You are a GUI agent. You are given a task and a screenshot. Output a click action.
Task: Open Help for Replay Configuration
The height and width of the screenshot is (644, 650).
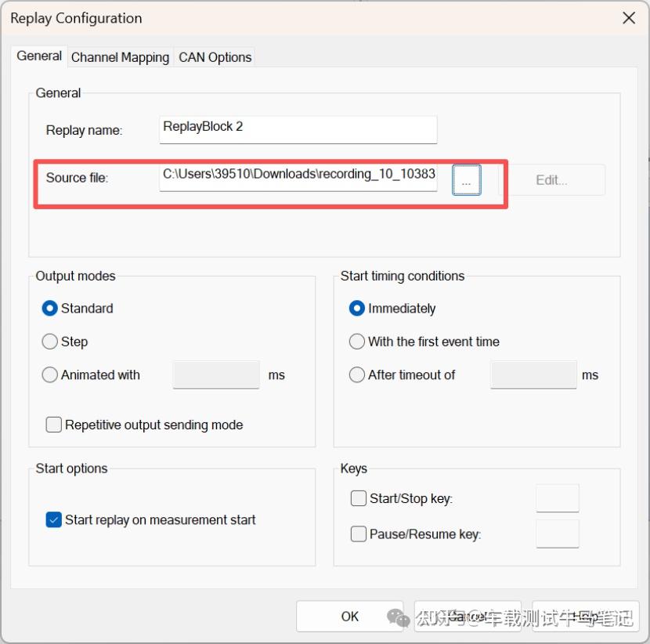[585, 617]
